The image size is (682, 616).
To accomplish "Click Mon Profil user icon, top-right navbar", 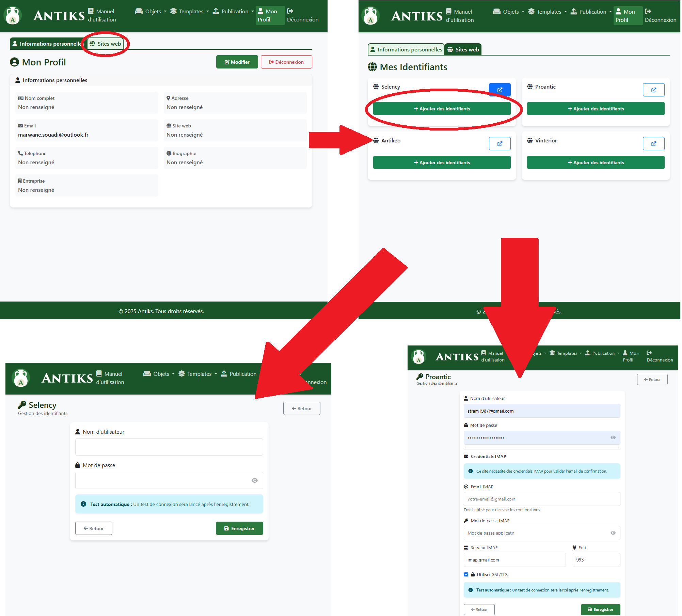I will click(x=619, y=11).
